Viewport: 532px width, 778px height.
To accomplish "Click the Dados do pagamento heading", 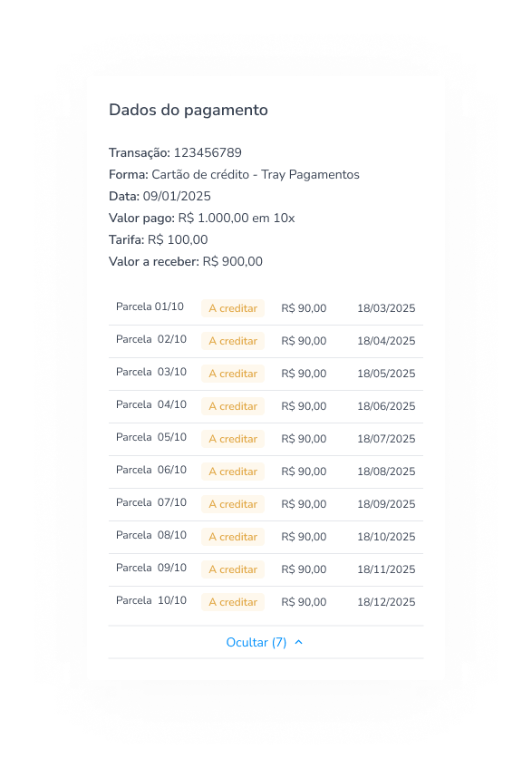I will 189,110.
